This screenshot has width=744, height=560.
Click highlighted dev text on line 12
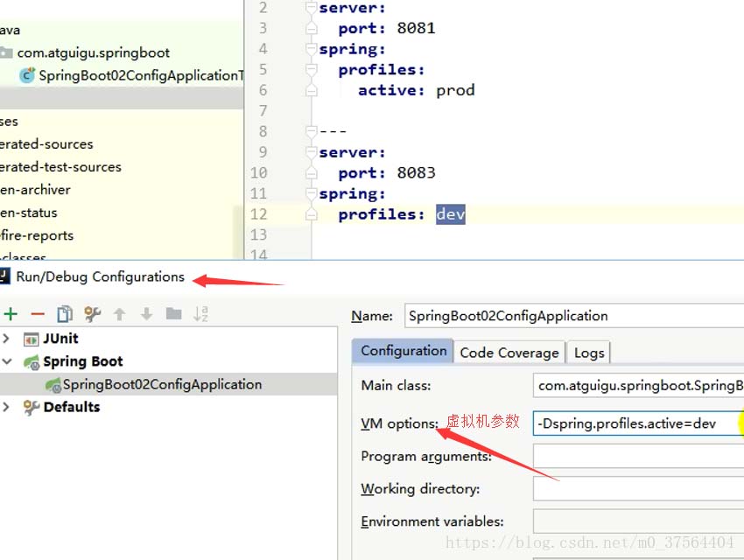[450, 214]
